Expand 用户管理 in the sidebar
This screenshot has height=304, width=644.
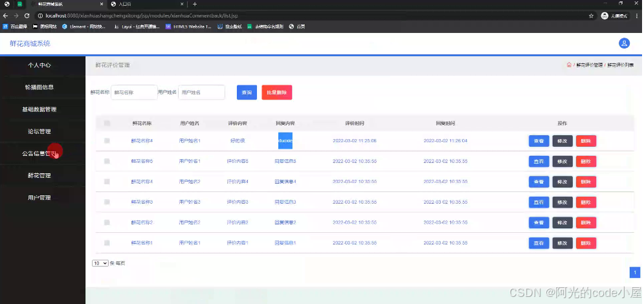pyautogui.click(x=39, y=198)
